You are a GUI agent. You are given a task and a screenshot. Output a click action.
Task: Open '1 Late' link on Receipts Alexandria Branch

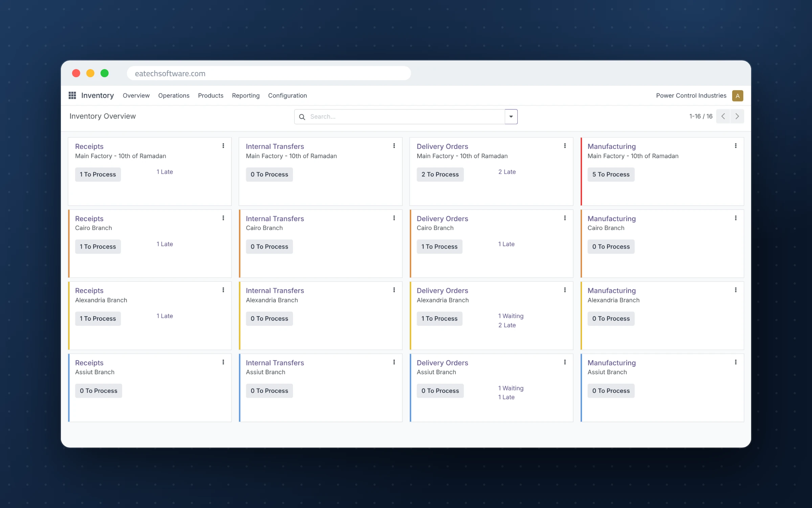(x=165, y=316)
